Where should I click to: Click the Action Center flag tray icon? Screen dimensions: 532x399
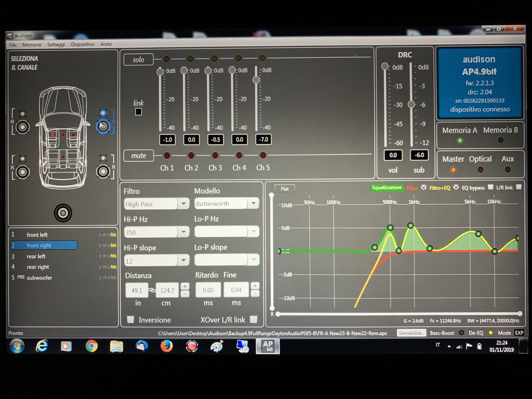[469, 346]
